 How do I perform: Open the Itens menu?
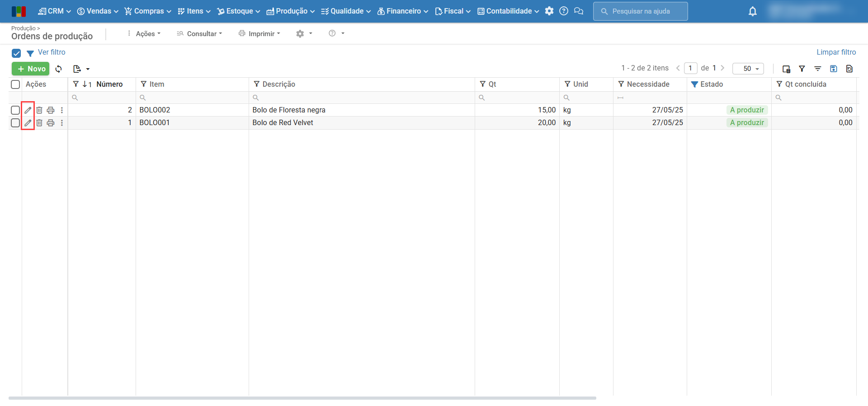194,11
